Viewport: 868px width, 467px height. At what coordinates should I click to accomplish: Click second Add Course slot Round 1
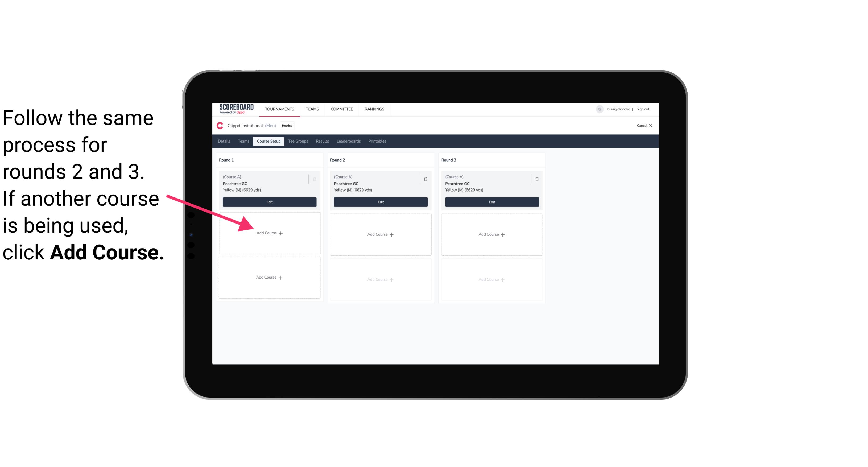pos(269,277)
